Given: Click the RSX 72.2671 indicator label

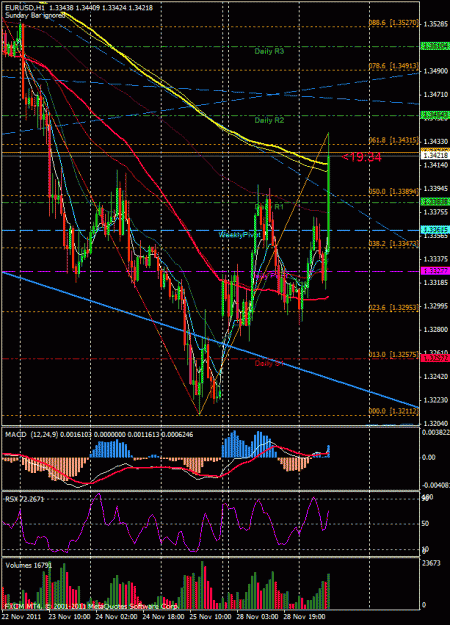Looking at the screenshot, I should tap(25, 499).
